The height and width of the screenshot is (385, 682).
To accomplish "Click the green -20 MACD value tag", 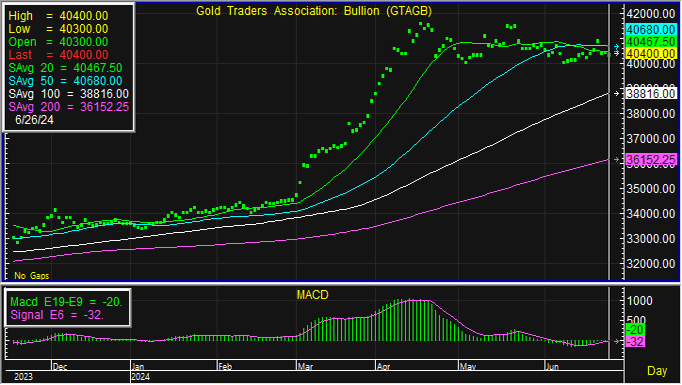I will [x=635, y=330].
